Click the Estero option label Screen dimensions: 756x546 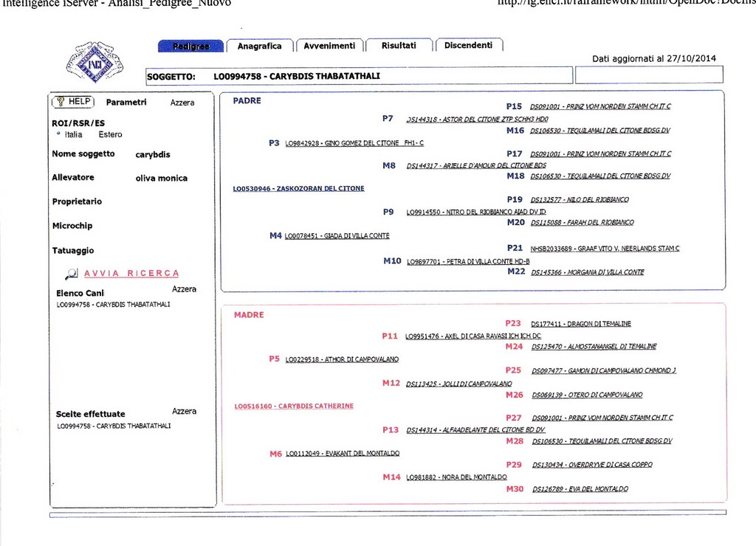pyautogui.click(x=111, y=134)
